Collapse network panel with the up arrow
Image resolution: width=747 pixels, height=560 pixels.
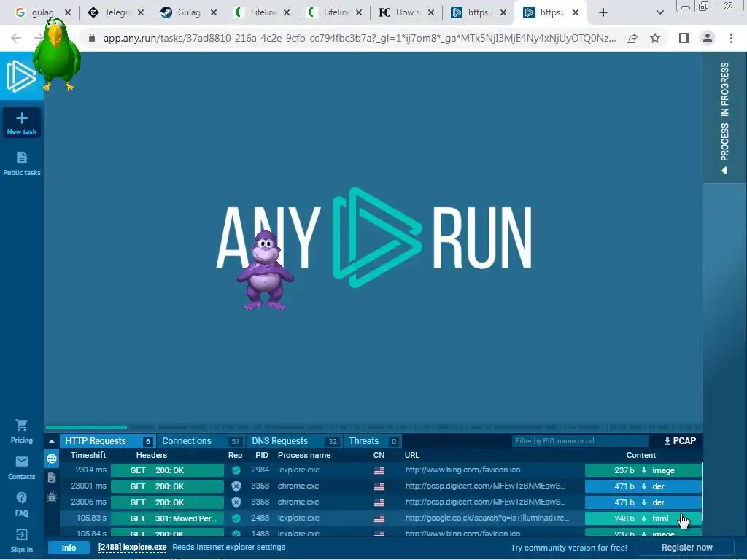(x=52, y=441)
